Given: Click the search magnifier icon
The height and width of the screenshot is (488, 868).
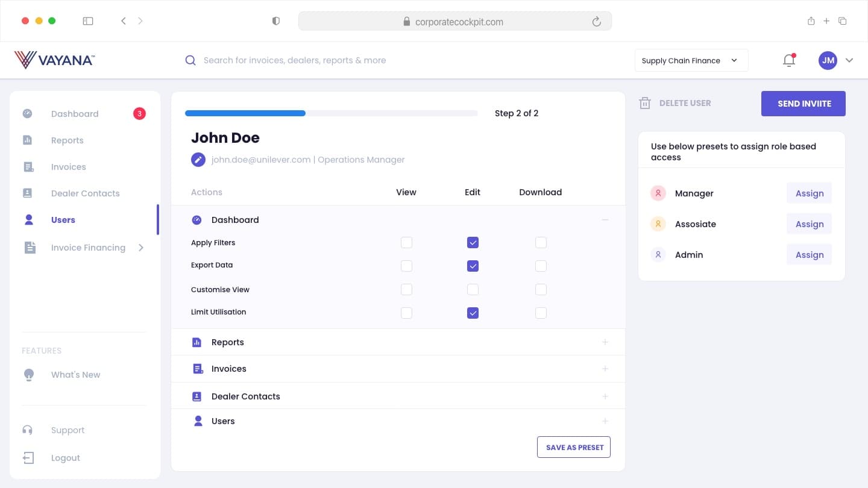Looking at the screenshot, I should pos(190,60).
